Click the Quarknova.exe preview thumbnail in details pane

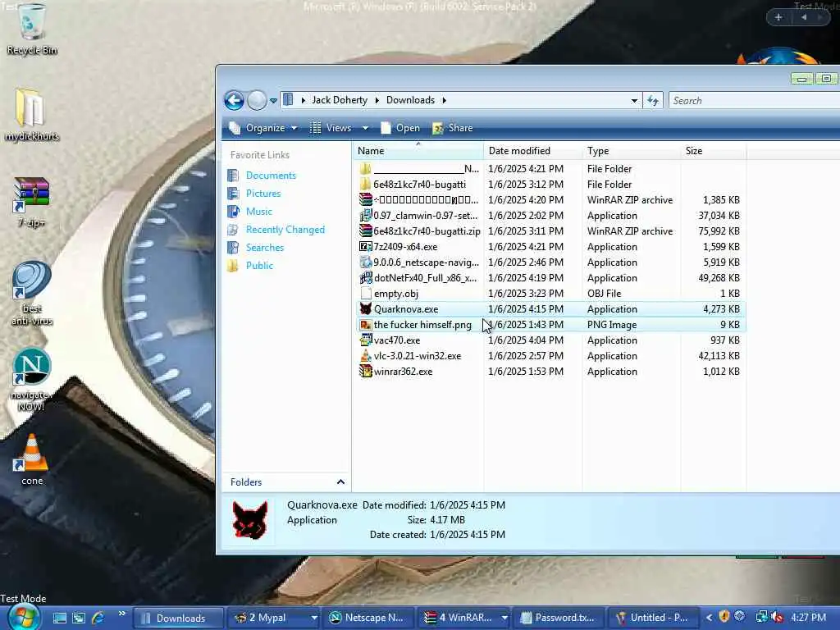249,519
